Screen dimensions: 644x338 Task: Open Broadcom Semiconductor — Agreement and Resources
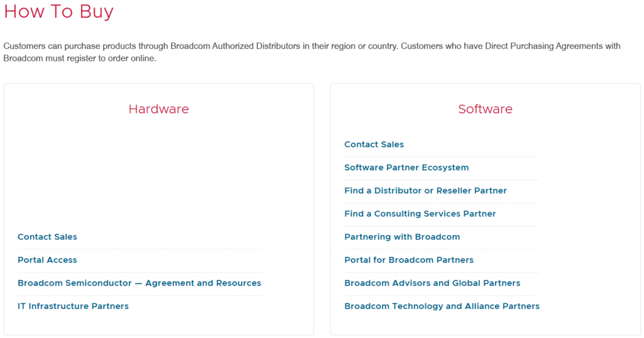pos(139,283)
